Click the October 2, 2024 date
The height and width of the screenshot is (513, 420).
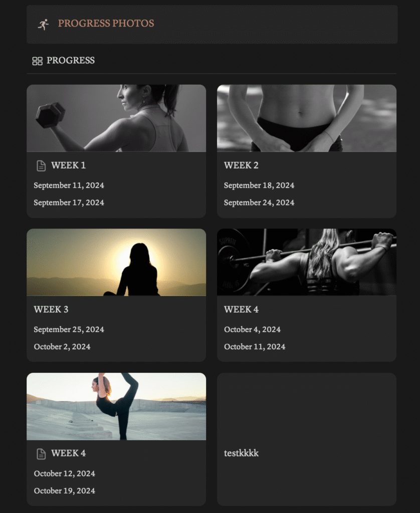(x=62, y=347)
